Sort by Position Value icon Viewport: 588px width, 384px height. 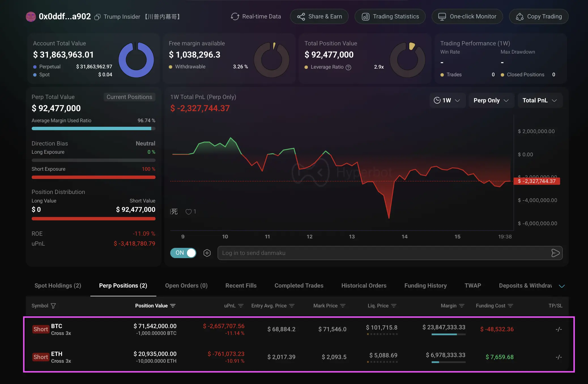[173, 306]
